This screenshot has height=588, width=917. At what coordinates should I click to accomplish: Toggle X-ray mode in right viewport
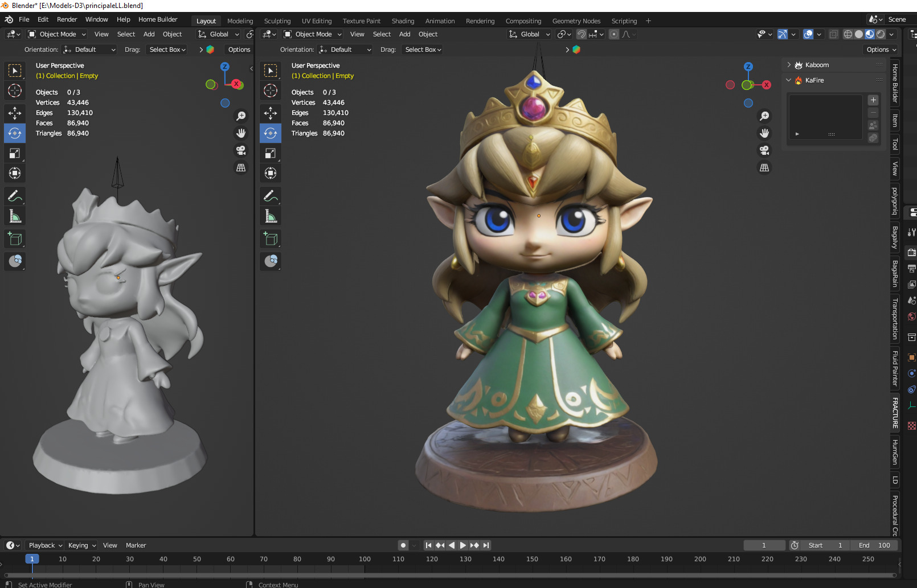pos(833,34)
